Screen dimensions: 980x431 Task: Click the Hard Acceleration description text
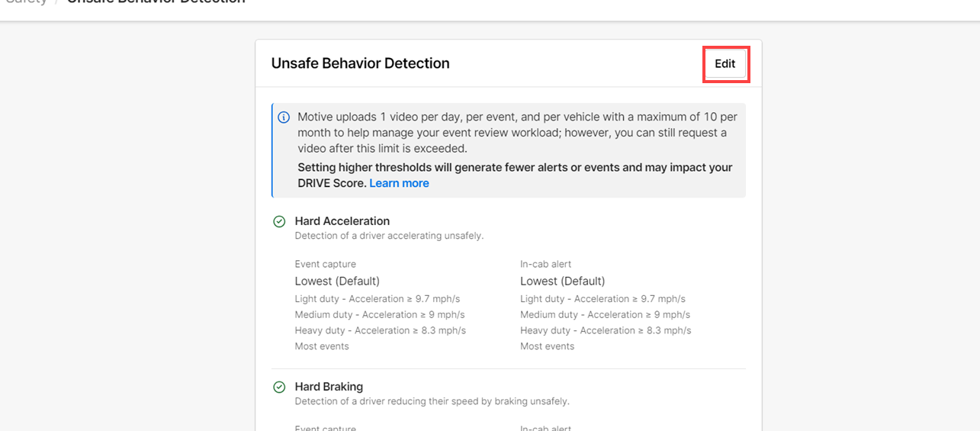coord(389,236)
